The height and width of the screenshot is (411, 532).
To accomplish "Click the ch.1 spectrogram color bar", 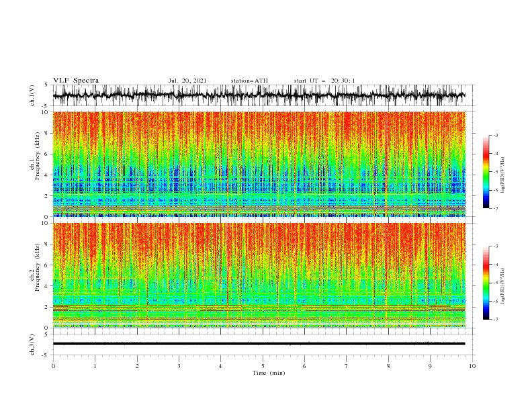I will (486, 172).
